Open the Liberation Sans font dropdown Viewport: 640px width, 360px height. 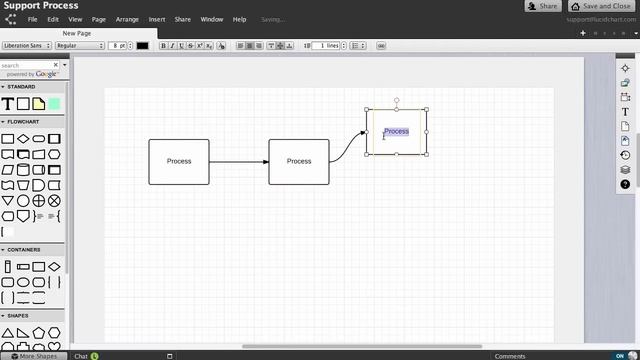coord(27,46)
